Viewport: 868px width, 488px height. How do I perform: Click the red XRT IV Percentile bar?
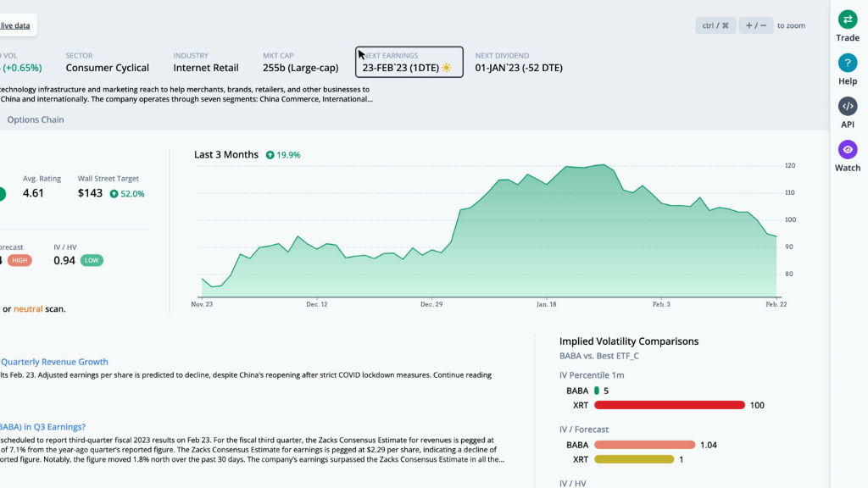click(669, 405)
